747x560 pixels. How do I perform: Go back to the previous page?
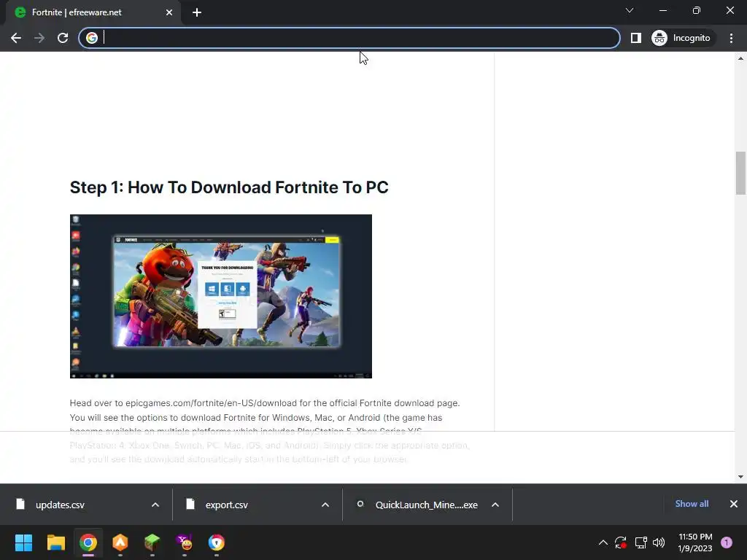click(16, 38)
